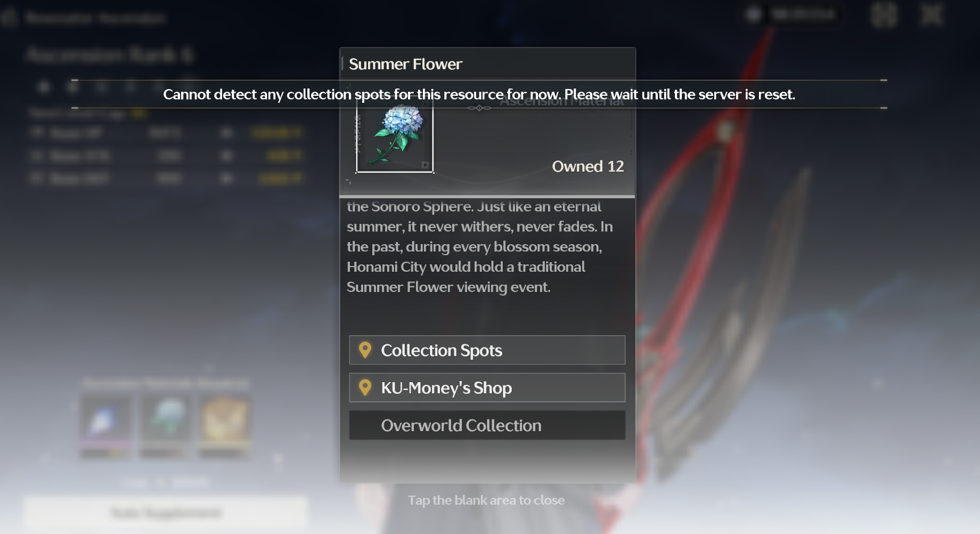Click the Summer Flower item image
The image size is (980, 534).
(x=395, y=134)
